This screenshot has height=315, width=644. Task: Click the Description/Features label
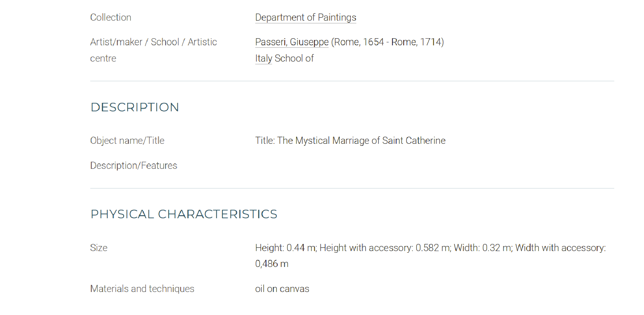click(x=134, y=166)
